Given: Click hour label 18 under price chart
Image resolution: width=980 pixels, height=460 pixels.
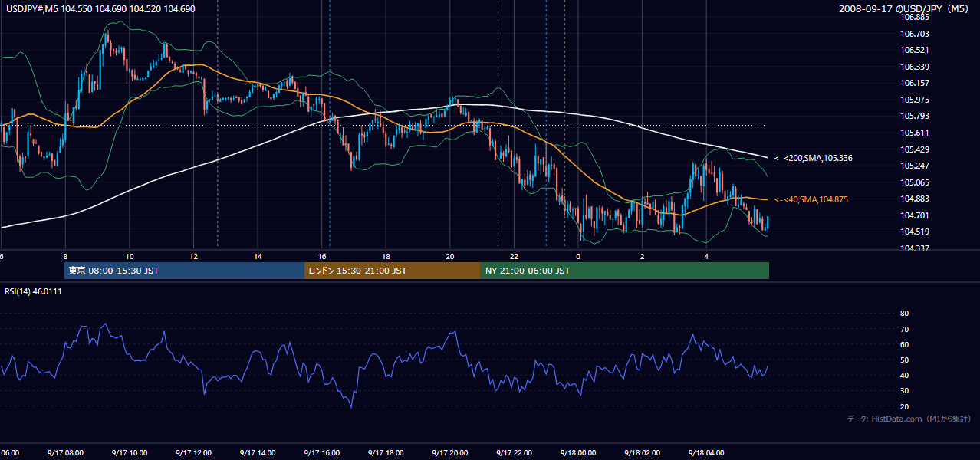Looking at the screenshot, I should pyautogui.click(x=386, y=256).
